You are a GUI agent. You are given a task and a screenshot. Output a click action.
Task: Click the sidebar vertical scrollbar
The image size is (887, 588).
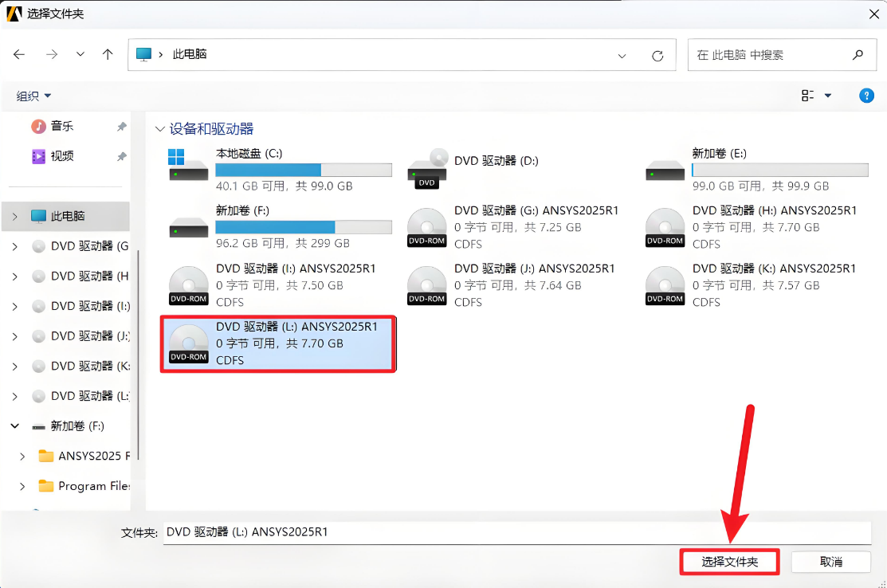137,354
